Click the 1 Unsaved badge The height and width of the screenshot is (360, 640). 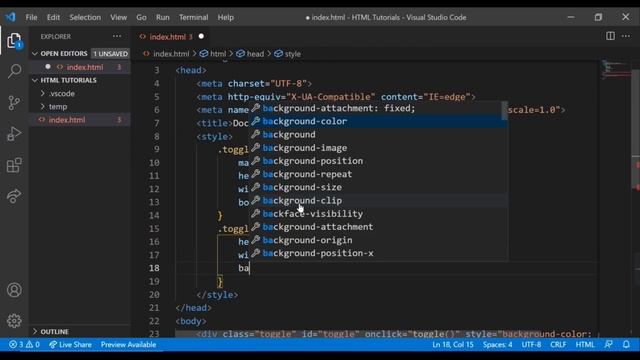[x=111, y=53]
